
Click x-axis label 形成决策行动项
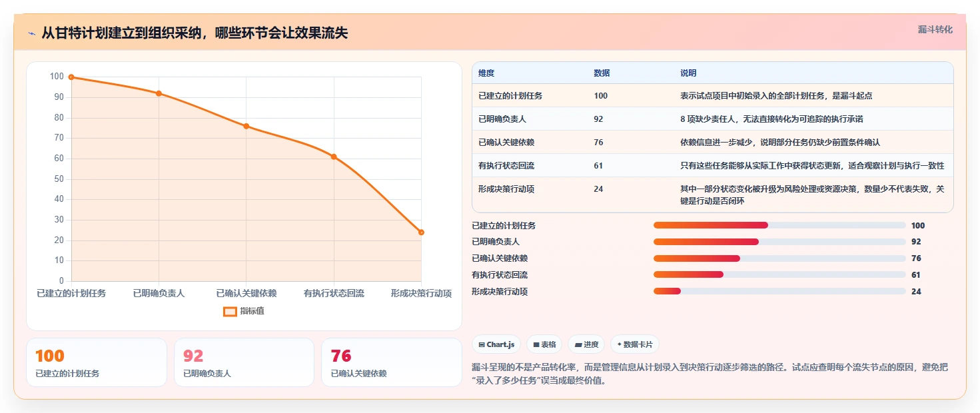(x=421, y=293)
